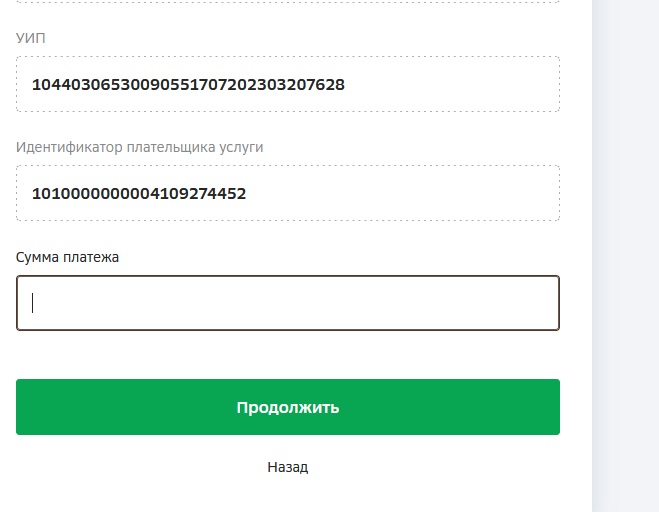
Task: Select the УИП read-only field
Action: point(288,84)
